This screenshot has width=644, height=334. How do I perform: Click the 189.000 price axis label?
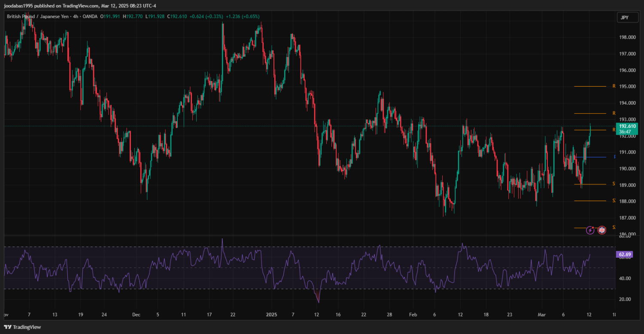pos(627,185)
